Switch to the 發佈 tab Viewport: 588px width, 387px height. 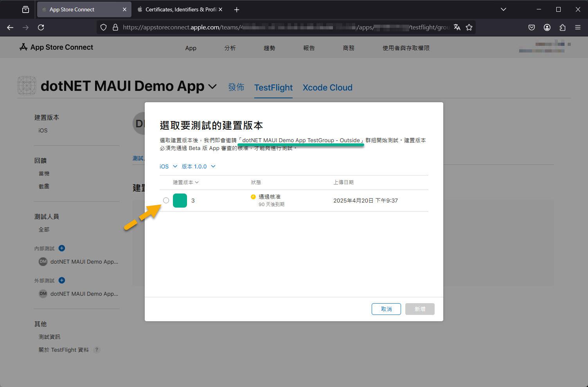pyautogui.click(x=236, y=87)
